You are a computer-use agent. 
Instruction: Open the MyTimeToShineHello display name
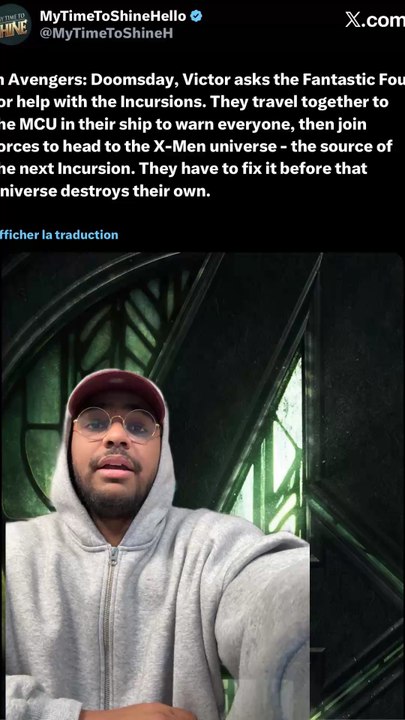[x=113, y=17]
